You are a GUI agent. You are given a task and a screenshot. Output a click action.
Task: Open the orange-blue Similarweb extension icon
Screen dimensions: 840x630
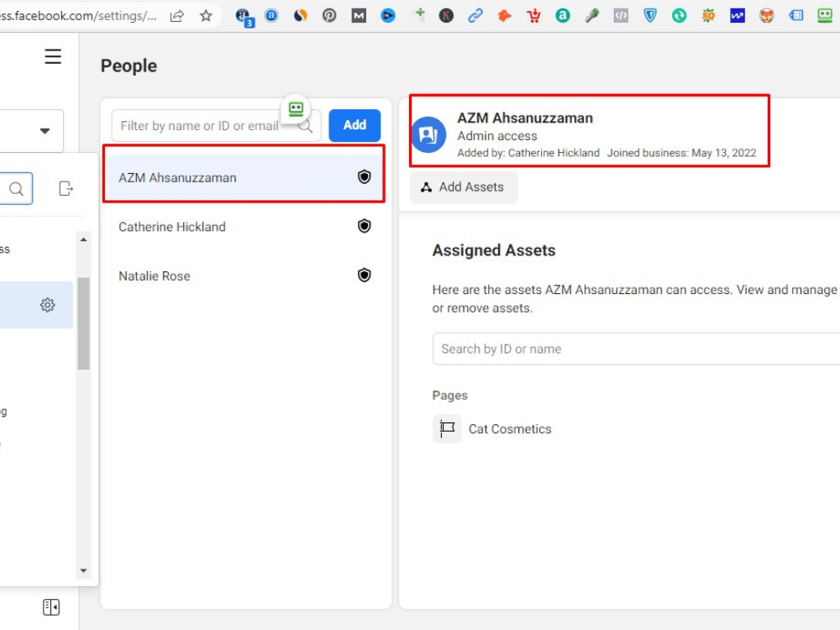pos(301,16)
